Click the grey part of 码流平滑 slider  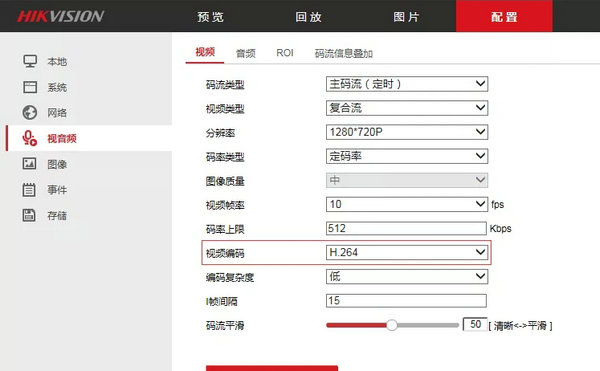pos(428,325)
